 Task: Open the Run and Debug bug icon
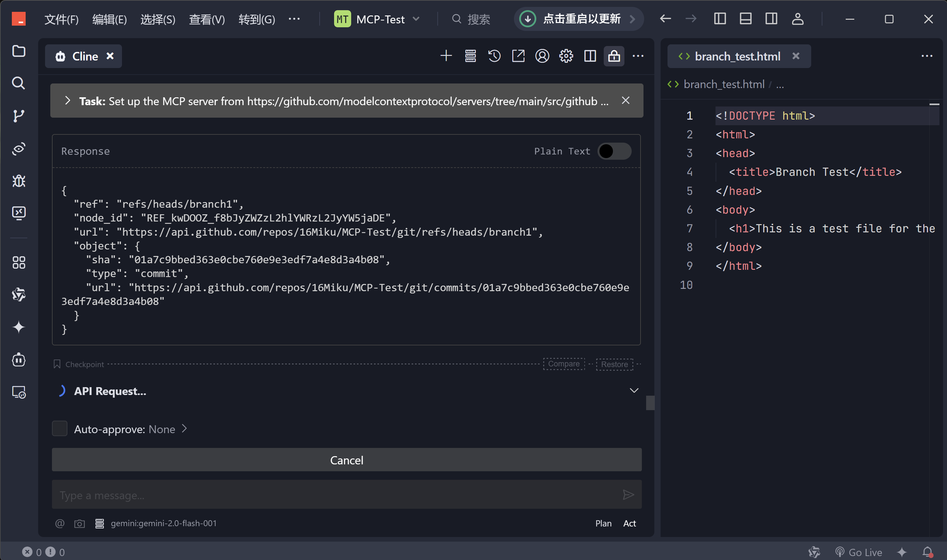pos(18,181)
